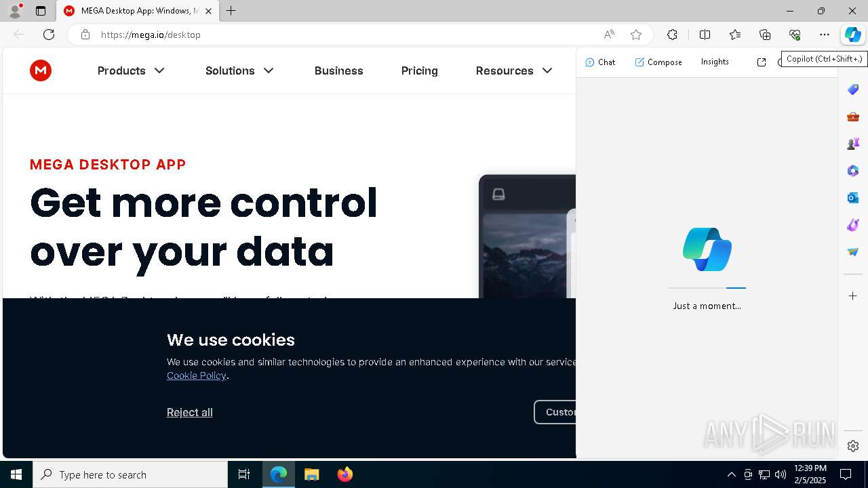This screenshot has width=868, height=488.
Task: Open sidebar Drop paper plane icon
Action: point(853,252)
